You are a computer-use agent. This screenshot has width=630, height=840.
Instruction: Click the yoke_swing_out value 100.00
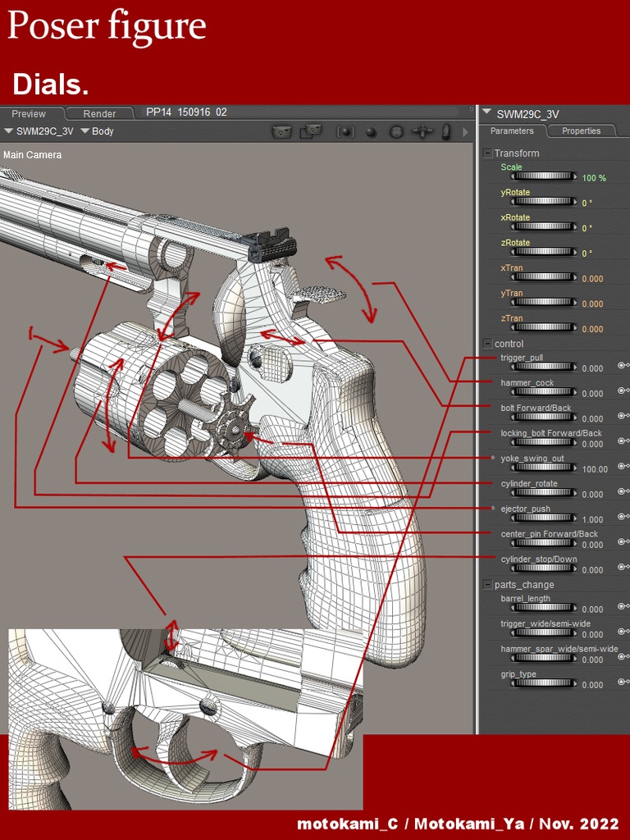tap(595, 469)
